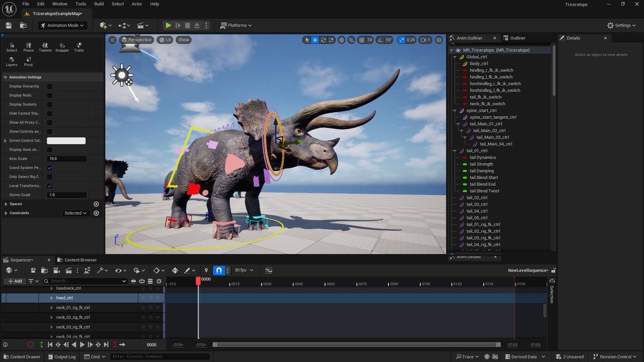Image resolution: width=644 pixels, height=362 pixels.
Task: Jump to Sequencer start
Action: coord(50,344)
